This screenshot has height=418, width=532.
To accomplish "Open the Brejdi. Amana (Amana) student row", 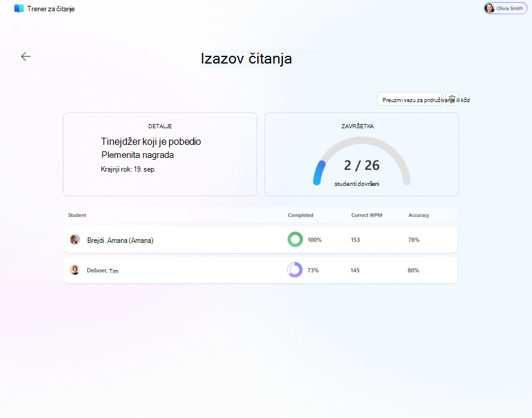I will [260, 239].
